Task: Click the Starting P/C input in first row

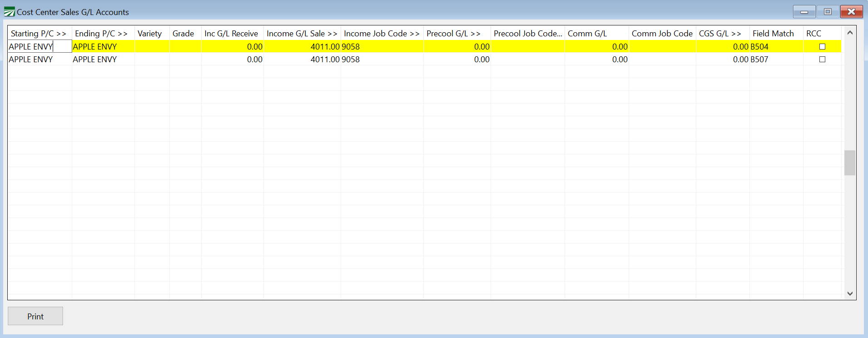Action: point(40,46)
